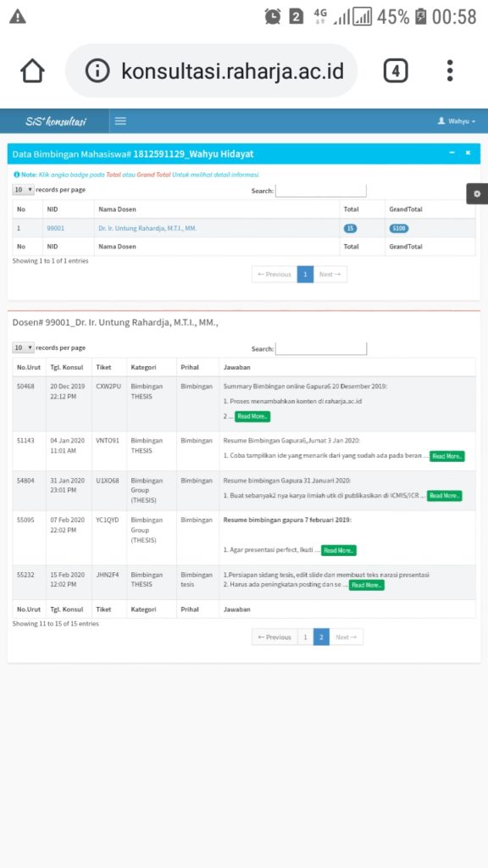Click Read More for ticket JHN2F4
Image resolution: width=488 pixels, height=868 pixels.
[366, 585]
